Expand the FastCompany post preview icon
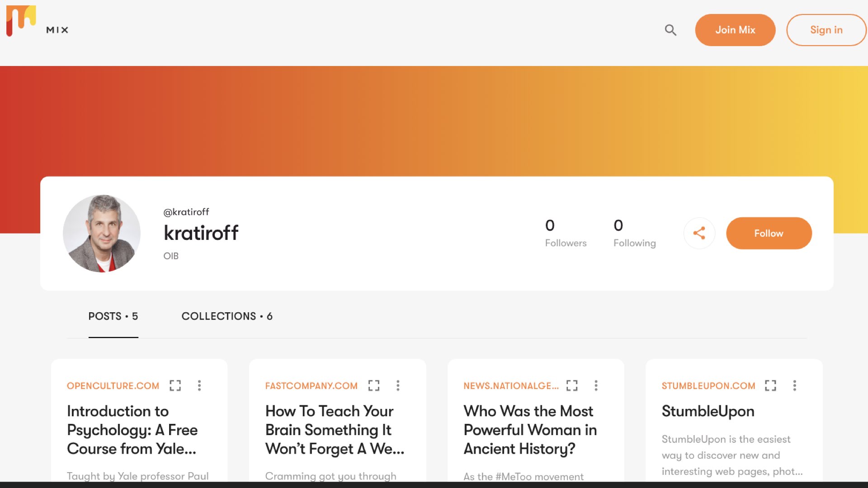 pos(374,385)
